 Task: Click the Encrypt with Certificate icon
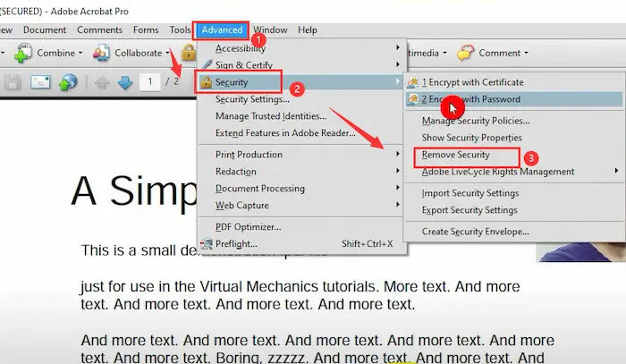click(x=412, y=82)
